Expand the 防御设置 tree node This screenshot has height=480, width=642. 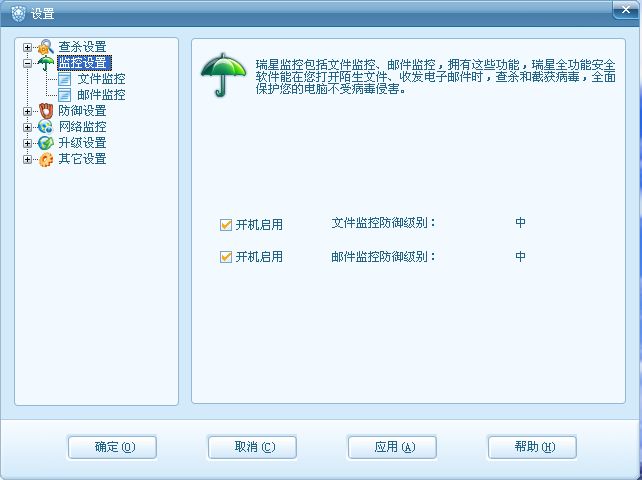pyautogui.click(x=27, y=111)
